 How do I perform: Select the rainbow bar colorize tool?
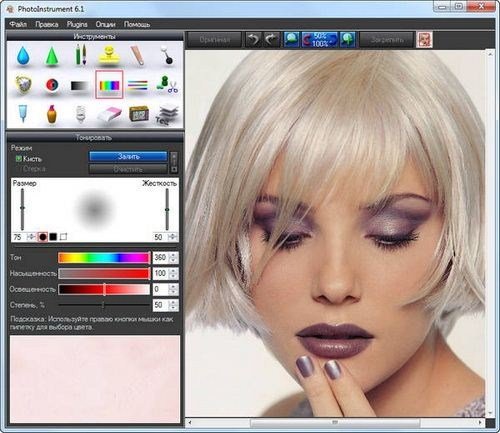[109, 85]
